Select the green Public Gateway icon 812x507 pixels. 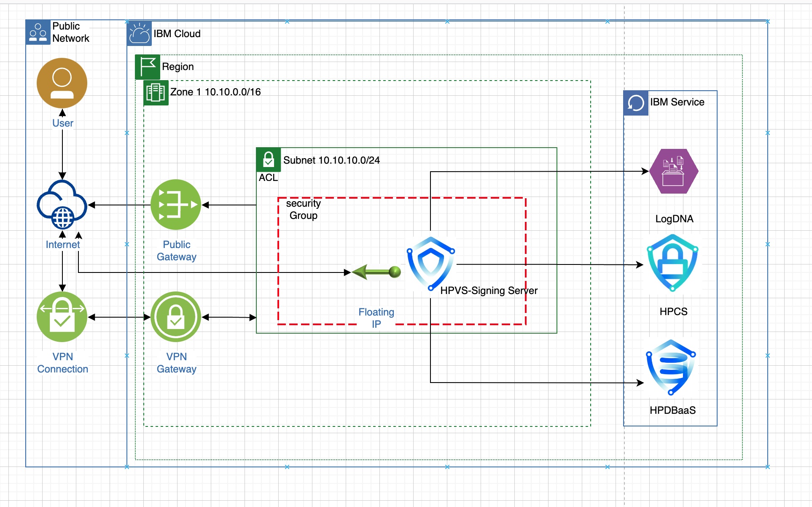tap(176, 205)
